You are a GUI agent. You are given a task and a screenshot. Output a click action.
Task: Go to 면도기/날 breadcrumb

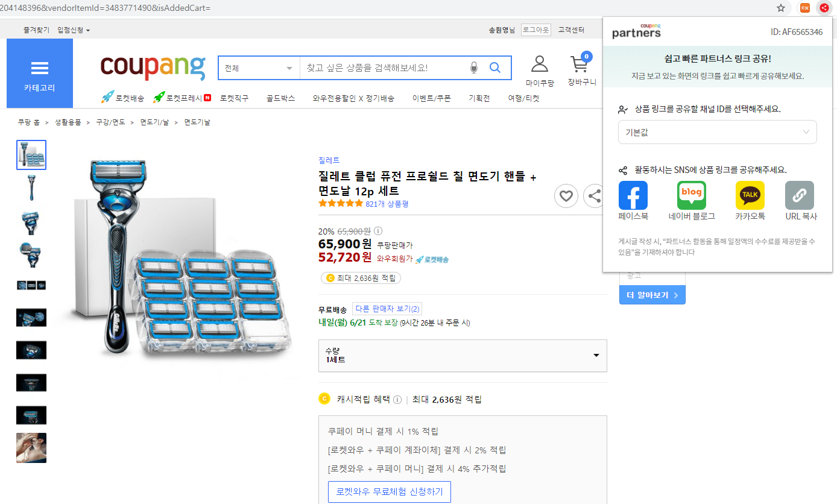point(154,122)
